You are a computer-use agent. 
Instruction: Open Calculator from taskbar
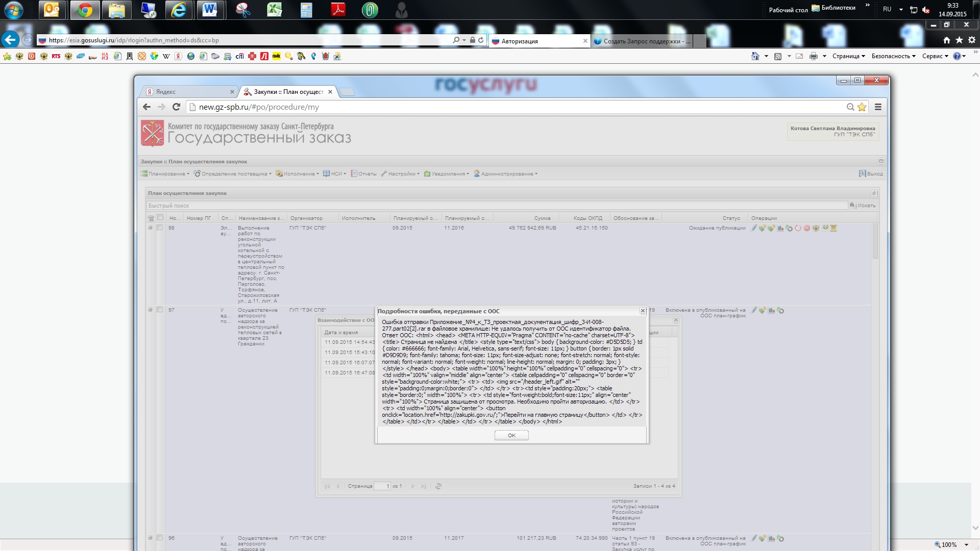[x=306, y=10]
